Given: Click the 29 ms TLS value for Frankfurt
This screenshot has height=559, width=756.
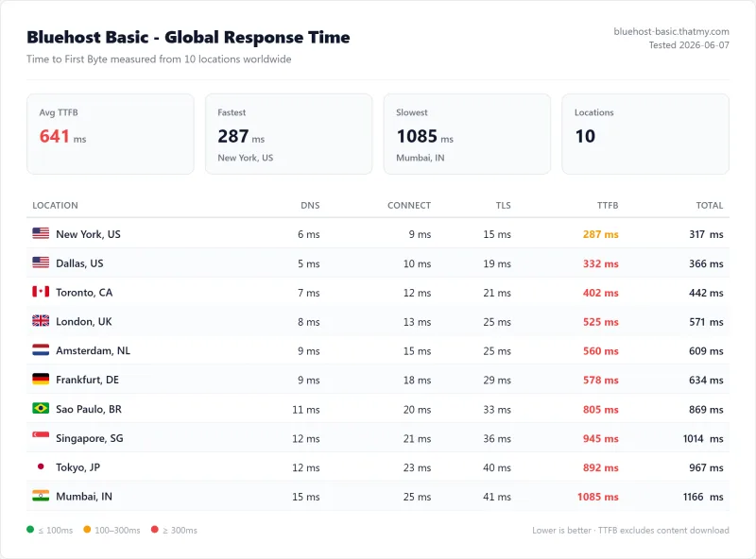Looking at the screenshot, I should click(497, 381).
